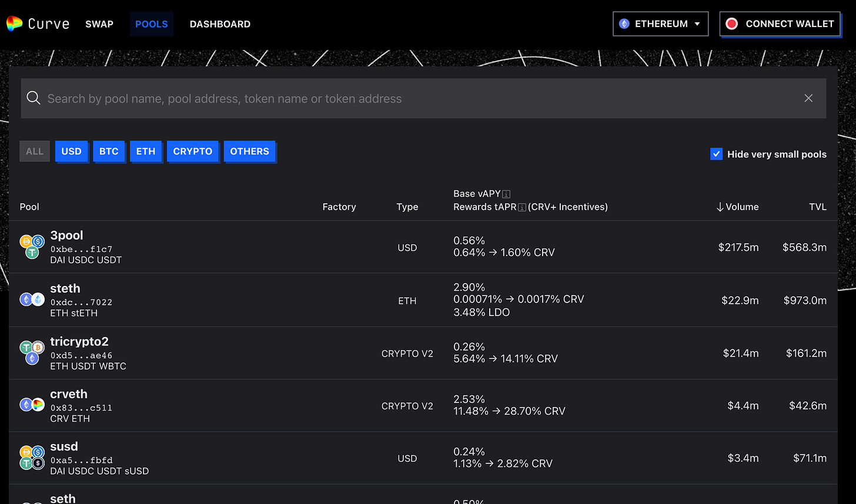Click the Rewards tAPR info icon
Screen dimensions: 856x504
(522, 207)
